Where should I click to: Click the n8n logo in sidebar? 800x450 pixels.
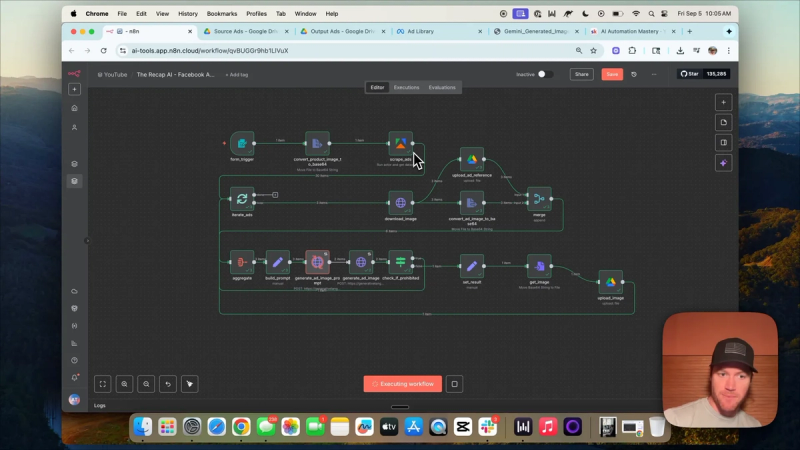click(74, 73)
